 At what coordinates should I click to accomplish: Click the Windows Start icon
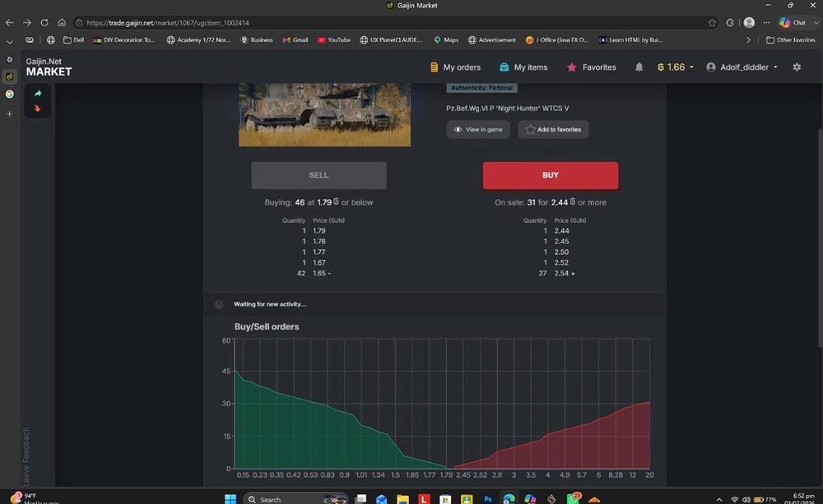click(230, 499)
